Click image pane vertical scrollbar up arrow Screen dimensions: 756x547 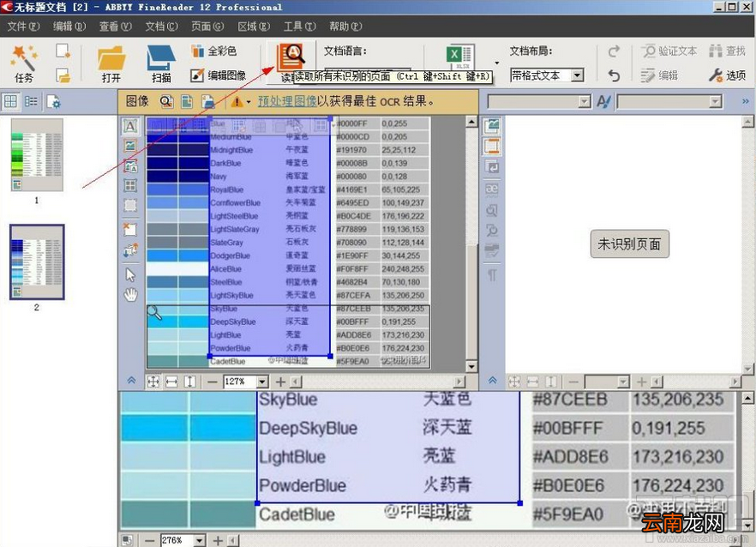[471, 122]
